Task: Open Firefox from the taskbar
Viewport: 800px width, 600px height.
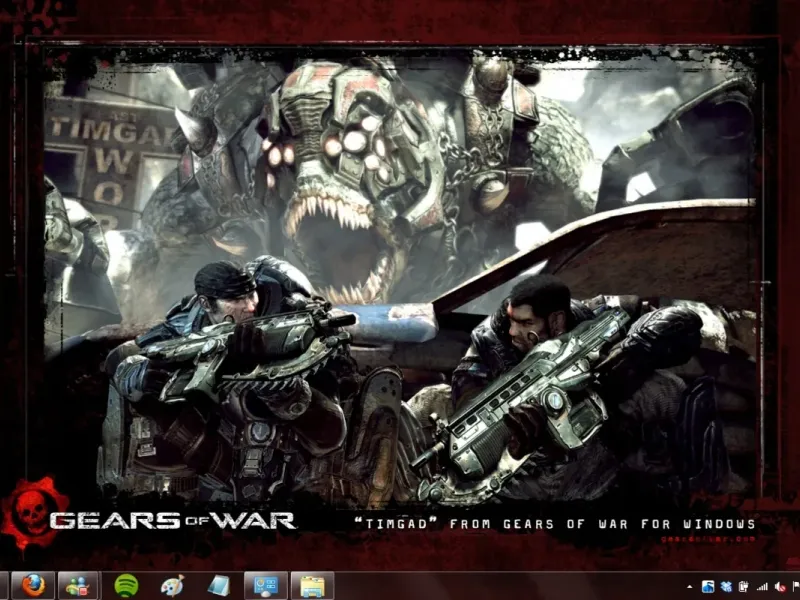Action: (x=33, y=585)
